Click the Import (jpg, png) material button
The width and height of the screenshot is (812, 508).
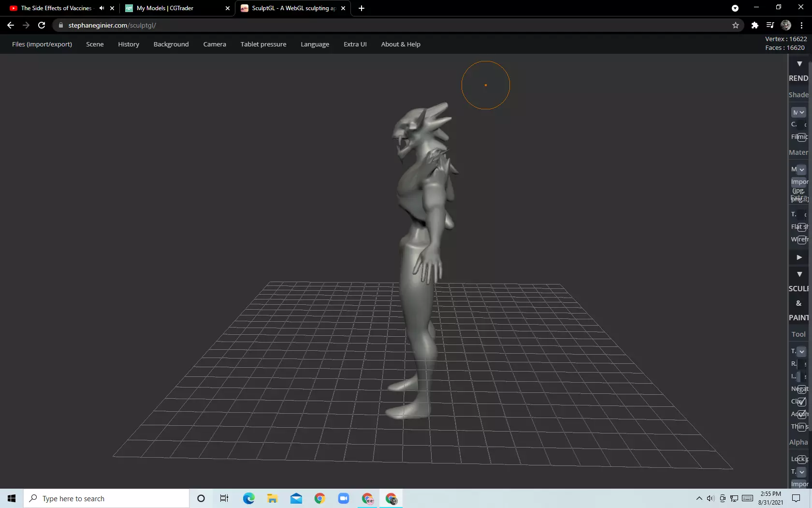click(x=799, y=182)
